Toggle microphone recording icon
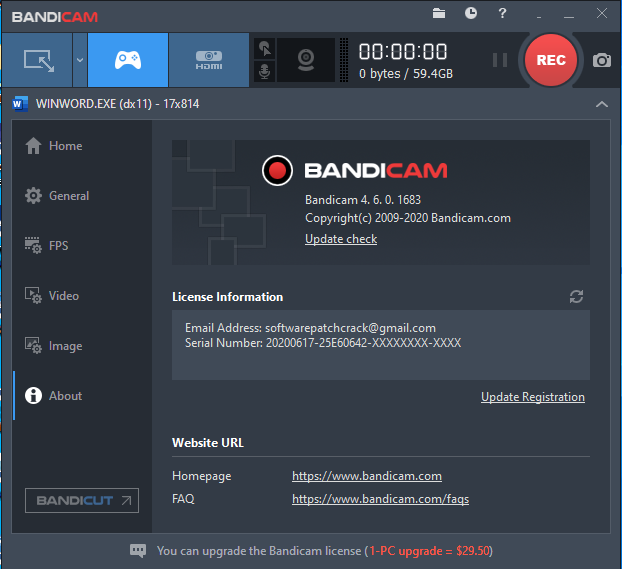This screenshot has width=622, height=569. (x=265, y=71)
